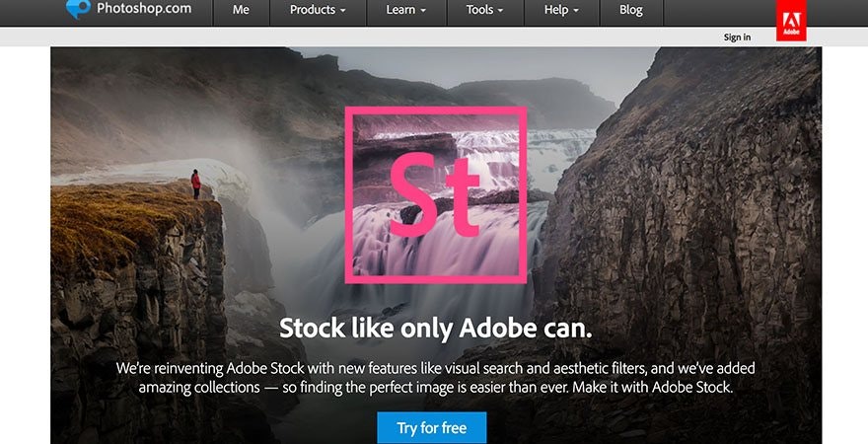Click the pink Adobe Stock St logo
This screenshot has height=444, width=868.
435,191
